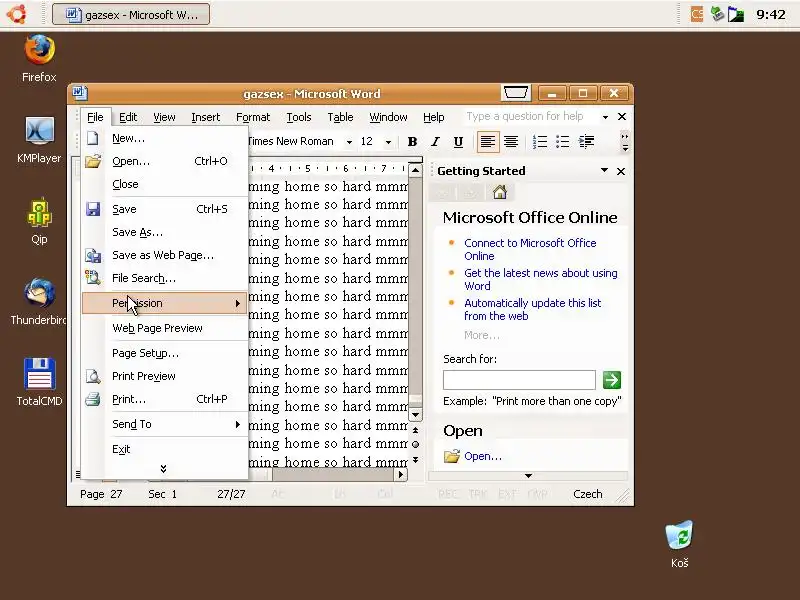The image size is (800, 600).
Task: Choose Save As from File menu
Action: (164, 232)
